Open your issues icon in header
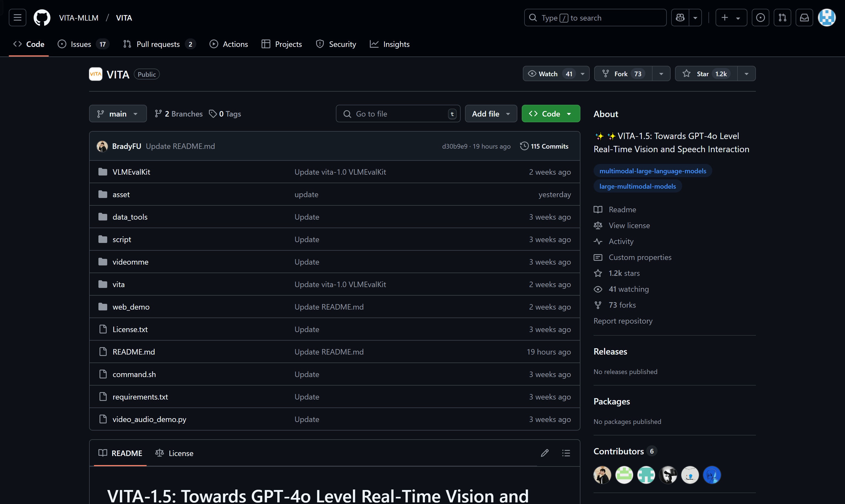Image resolution: width=845 pixels, height=504 pixels. pos(761,18)
